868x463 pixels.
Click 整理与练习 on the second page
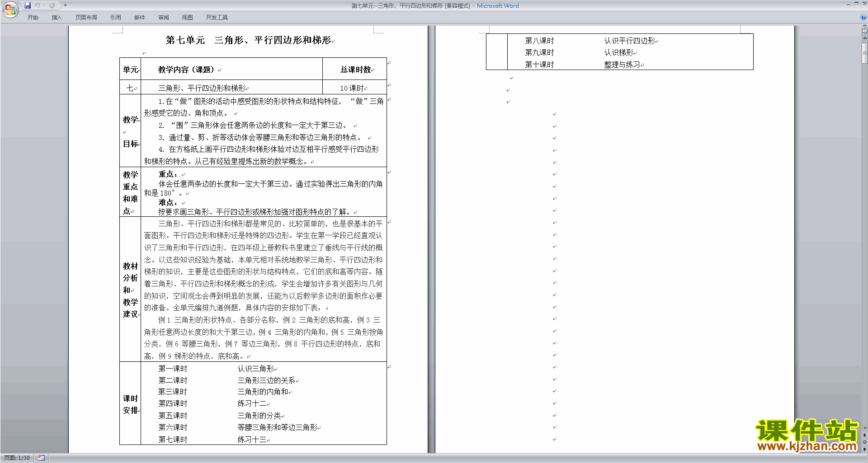[x=623, y=65]
